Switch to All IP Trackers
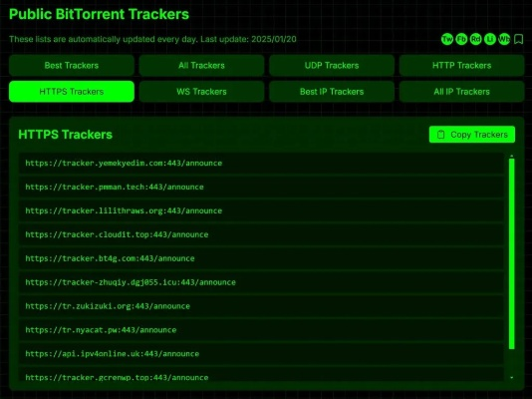Screen dimensions: 532x399 coord(462,92)
